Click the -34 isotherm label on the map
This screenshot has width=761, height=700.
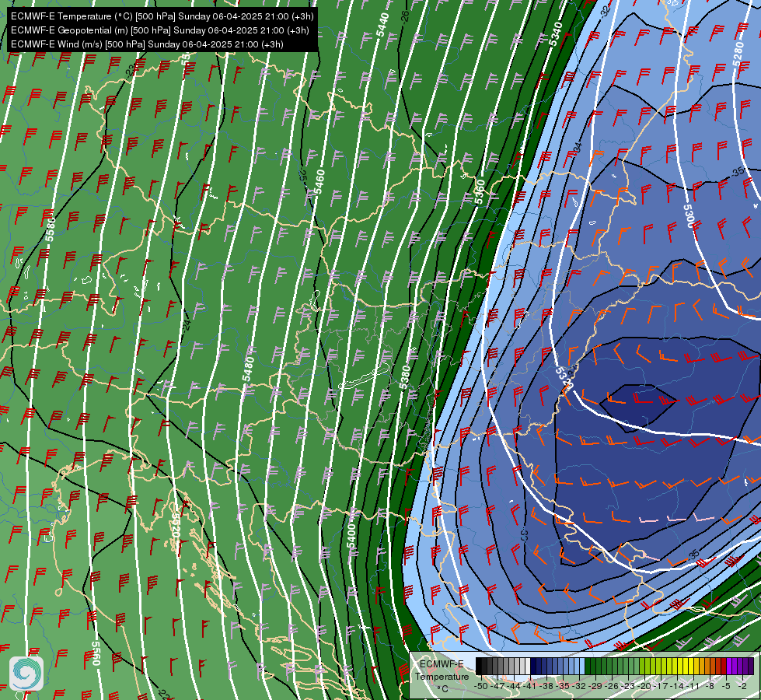click(578, 148)
